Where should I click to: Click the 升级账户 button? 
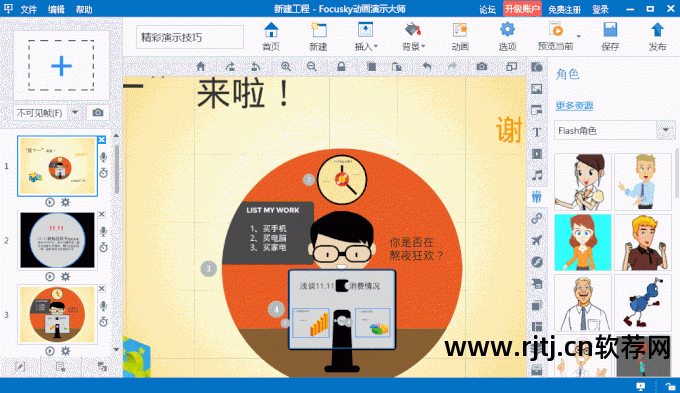click(522, 9)
